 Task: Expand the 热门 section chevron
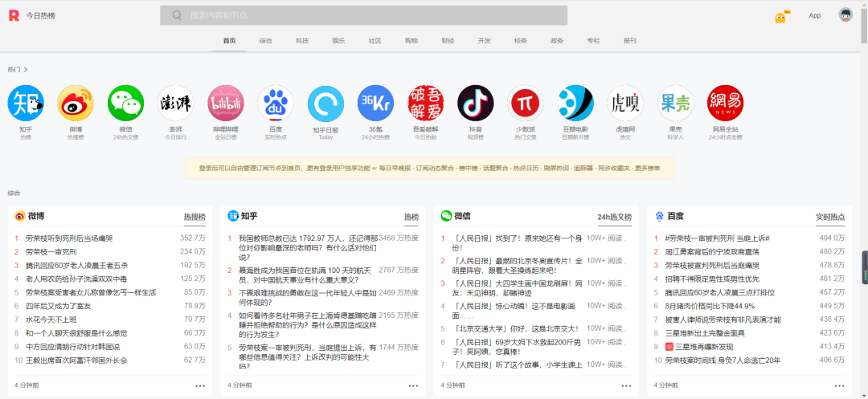point(26,70)
